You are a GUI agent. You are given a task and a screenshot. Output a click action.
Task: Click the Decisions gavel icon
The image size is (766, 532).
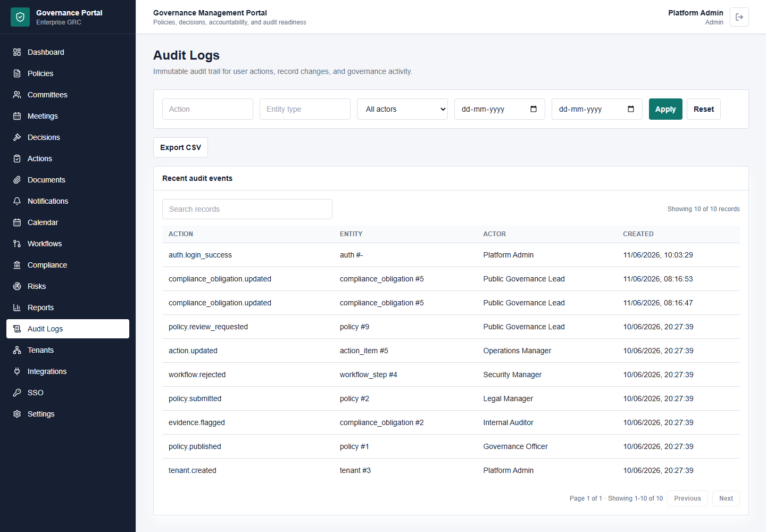point(17,137)
